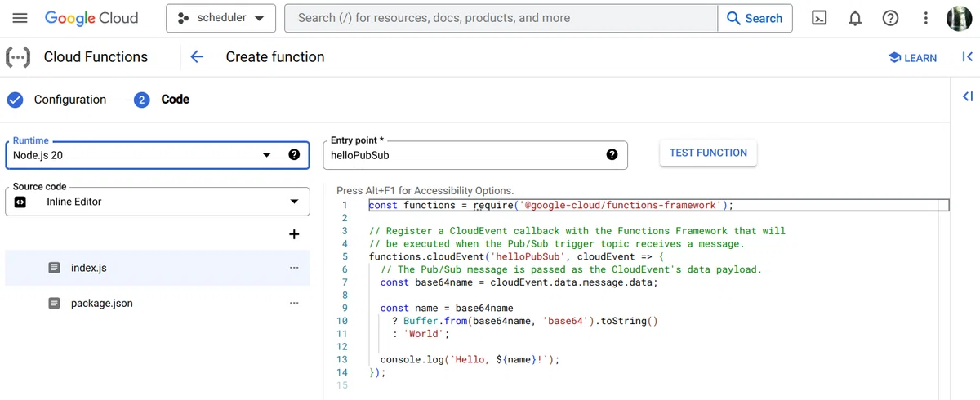This screenshot has height=400, width=980.
Task: Click the completed Configuration step checkmark
Action: pos(15,100)
